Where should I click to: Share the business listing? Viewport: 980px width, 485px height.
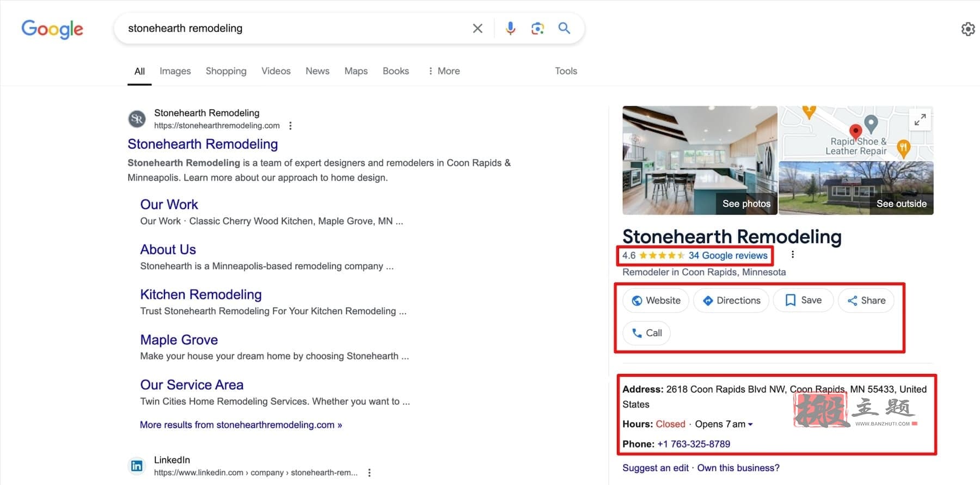coord(866,300)
